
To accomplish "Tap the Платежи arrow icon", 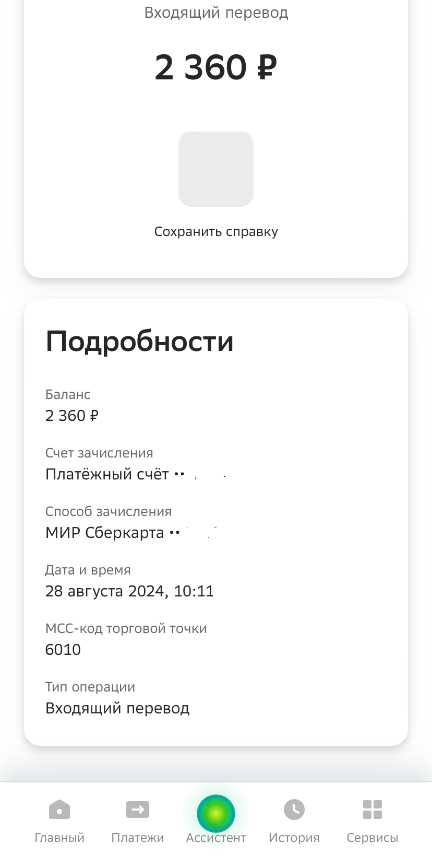I will (138, 810).
